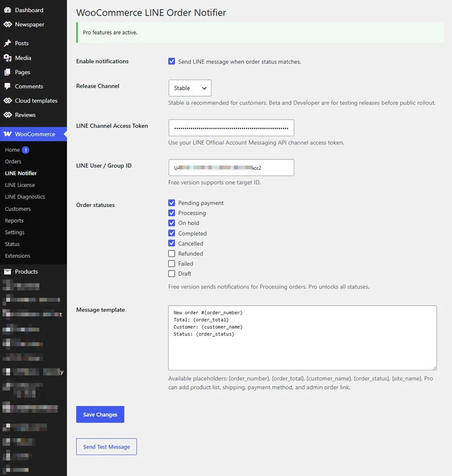452x476 pixels.
Task: Check the Draft order status
Action: coord(172,273)
